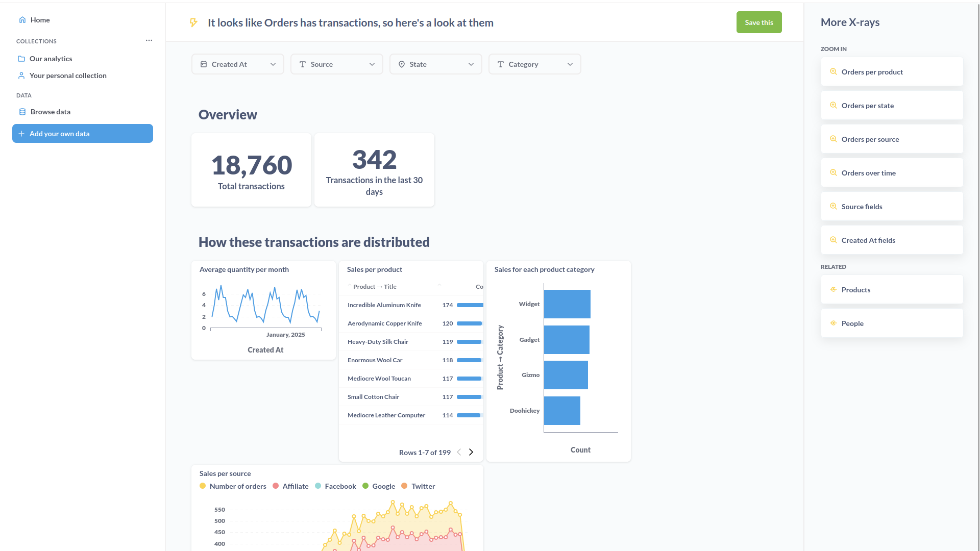The width and height of the screenshot is (980, 551).
Task: Click the 342 Transactions last 30 days card
Action: pos(374,170)
